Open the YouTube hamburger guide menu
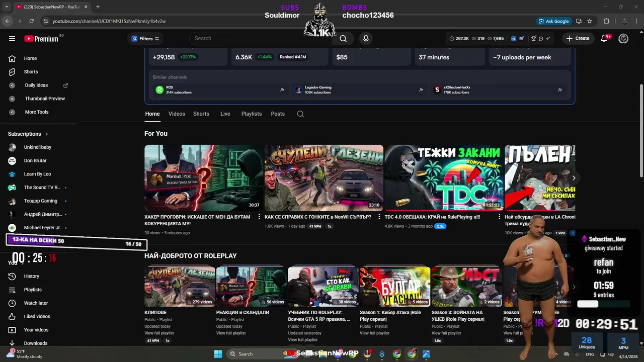The width and height of the screenshot is (644, 362). point(12,39)
